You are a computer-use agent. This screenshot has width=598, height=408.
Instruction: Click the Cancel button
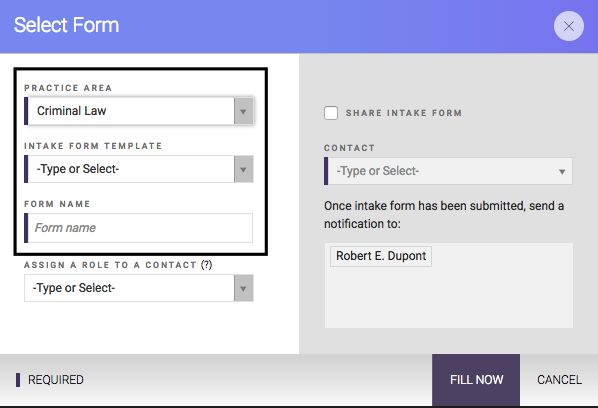559,380
